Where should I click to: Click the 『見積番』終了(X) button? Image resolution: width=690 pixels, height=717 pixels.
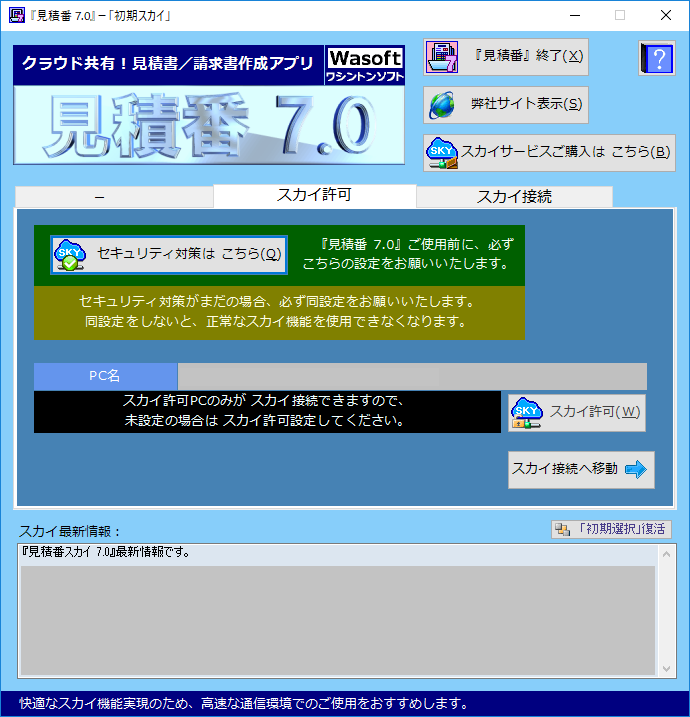(506, 57)
